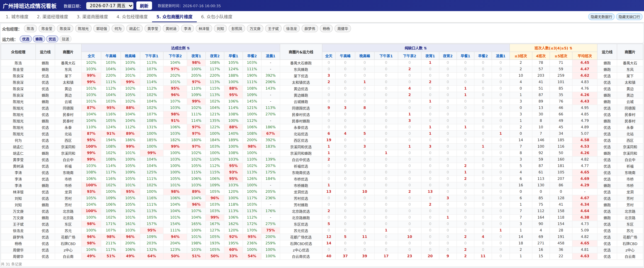The width and height of the screenshot is (644, 268).
Task: Toggle the 优选 delivery line filter
Action: pos(26,39)
